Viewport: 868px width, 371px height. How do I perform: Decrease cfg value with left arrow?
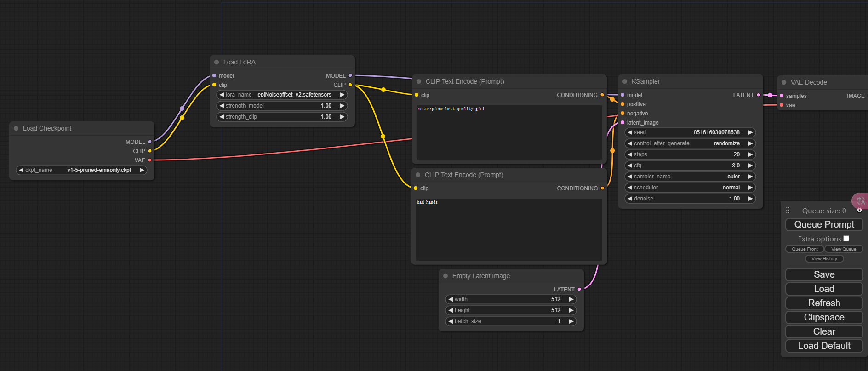630,166
